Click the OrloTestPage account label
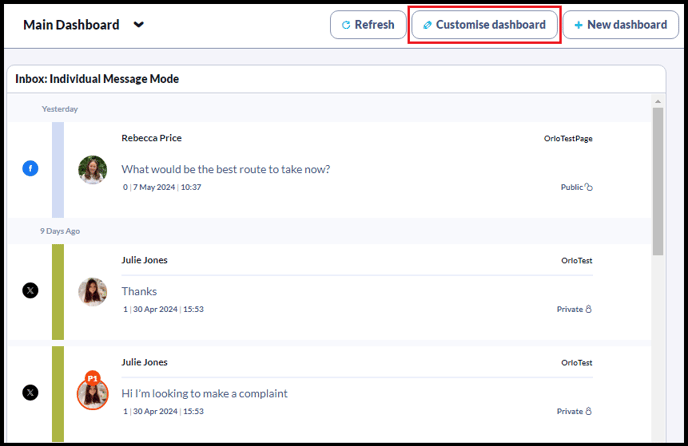This screenshot has height=446, width=688. (x=568, y=139)
